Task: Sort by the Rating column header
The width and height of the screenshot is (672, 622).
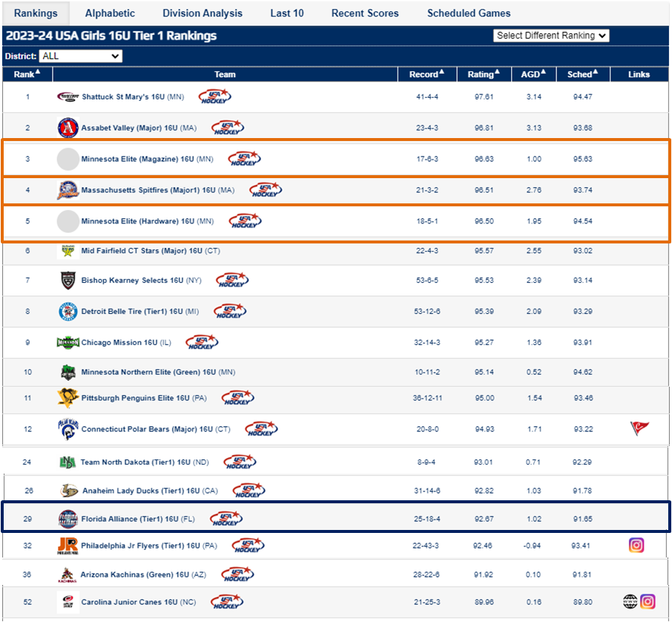Action: pos(484,74)
